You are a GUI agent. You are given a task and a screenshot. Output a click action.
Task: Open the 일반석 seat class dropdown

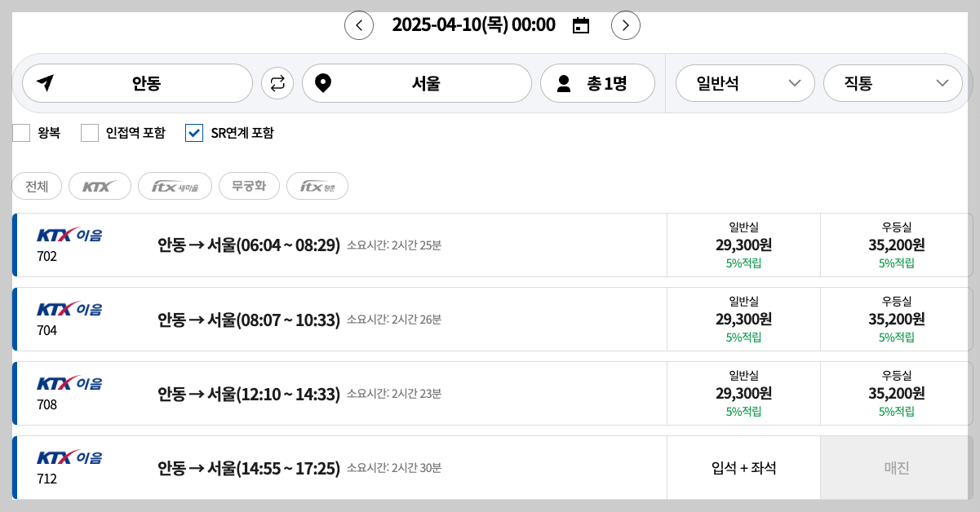[744, 82]
